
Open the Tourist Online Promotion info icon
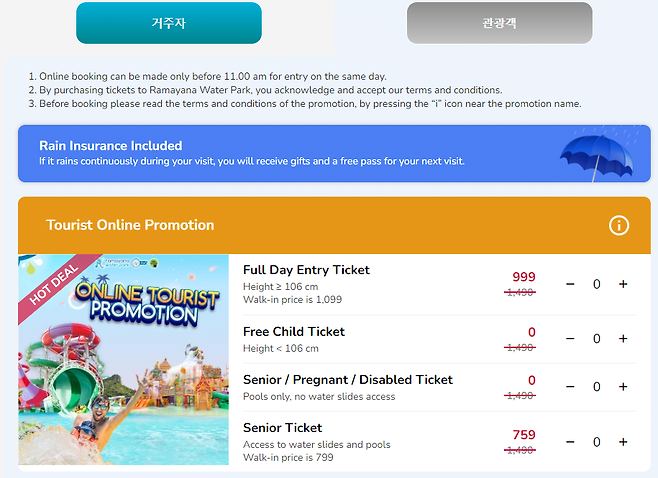619,225
